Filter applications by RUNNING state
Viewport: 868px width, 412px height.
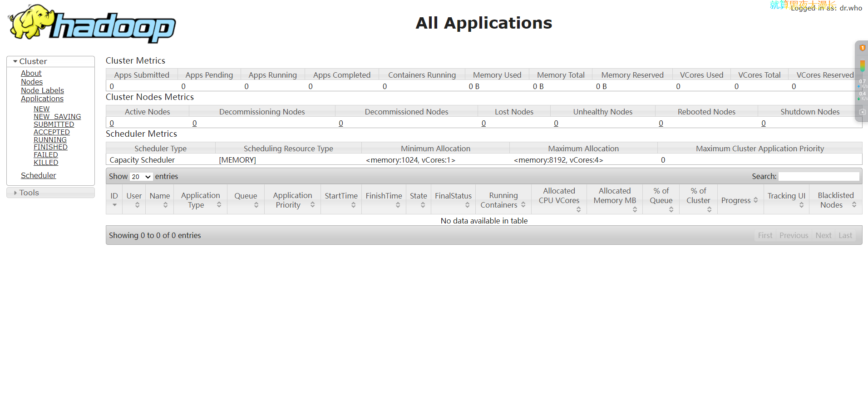tap(50, 140)
